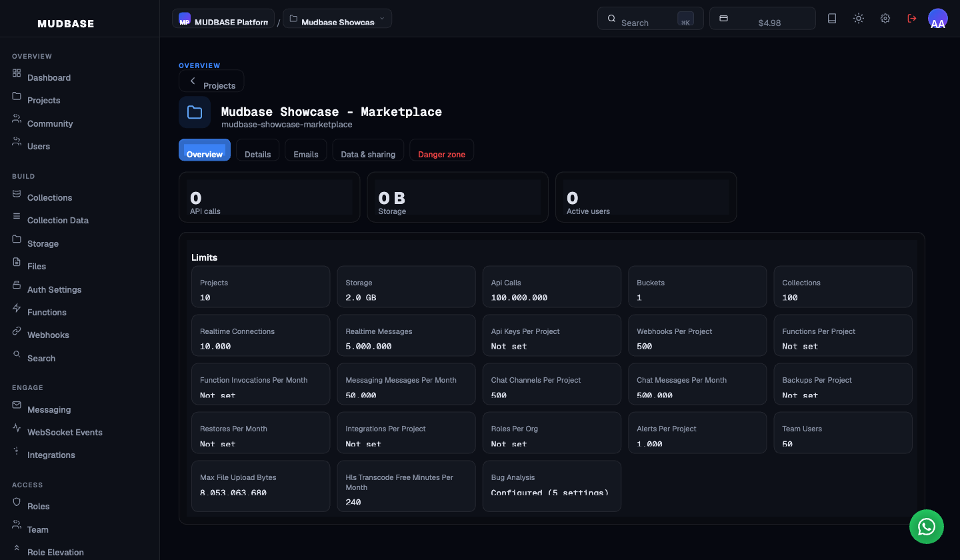Open the Data & sharing tab
The image size is (960, 560).
368,150
